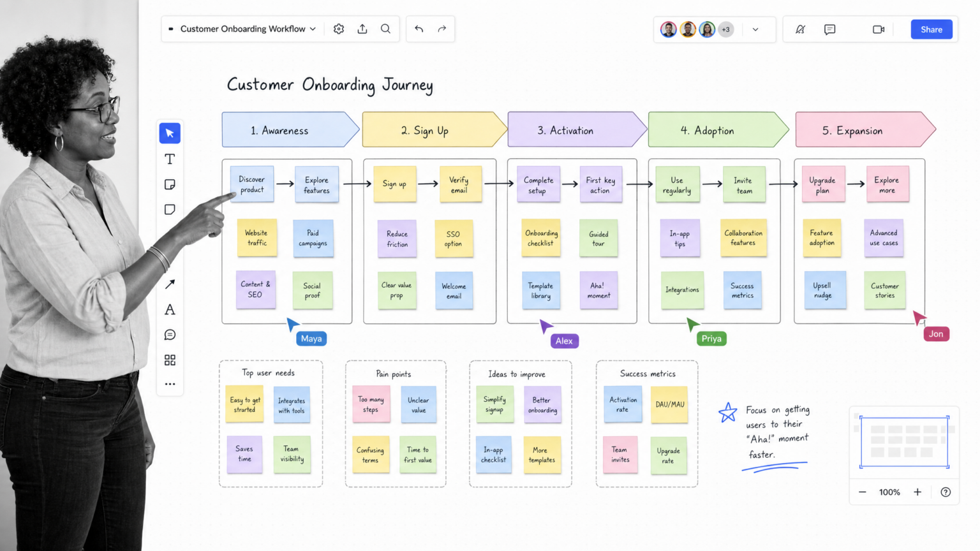Redo last action
Viewport: 980px width, 551px height.
pos(442,29)
